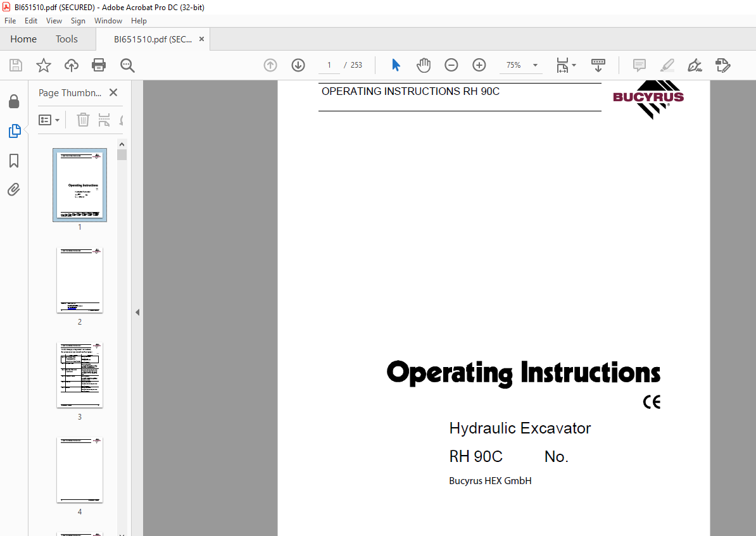Click the upload to cloud icon
This screenshot has width=756, height=536.
72,65
